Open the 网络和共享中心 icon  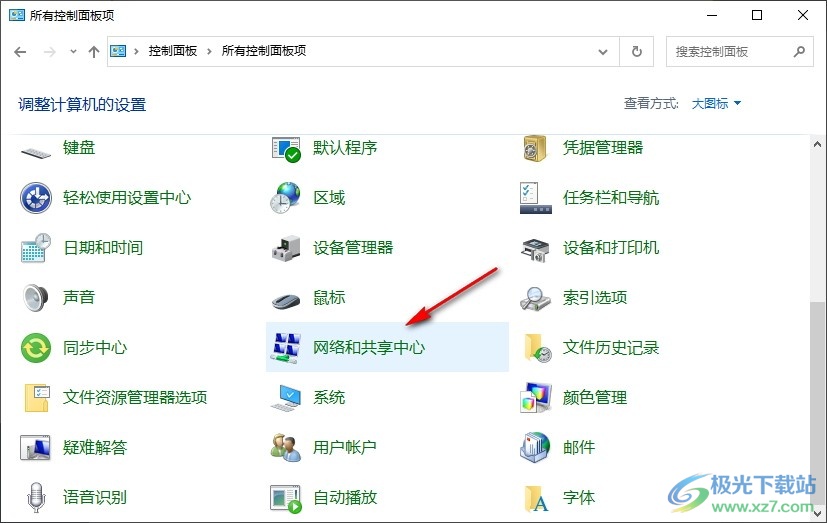click(x=286, y=347)
